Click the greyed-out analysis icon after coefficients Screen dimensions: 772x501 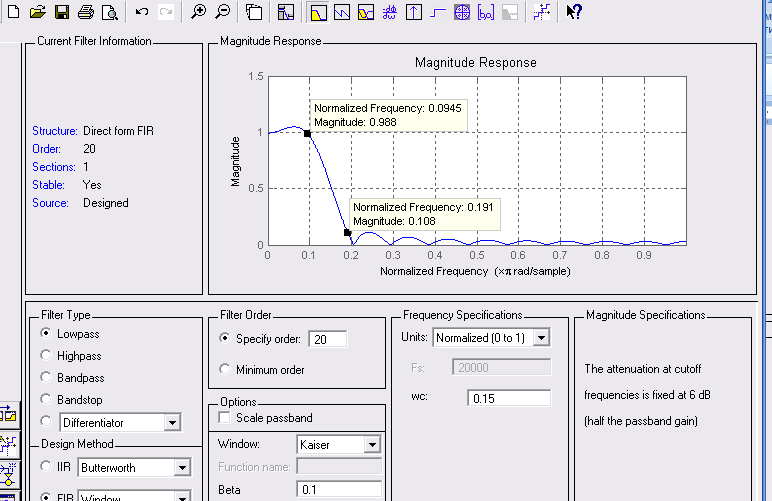[510, 12]
